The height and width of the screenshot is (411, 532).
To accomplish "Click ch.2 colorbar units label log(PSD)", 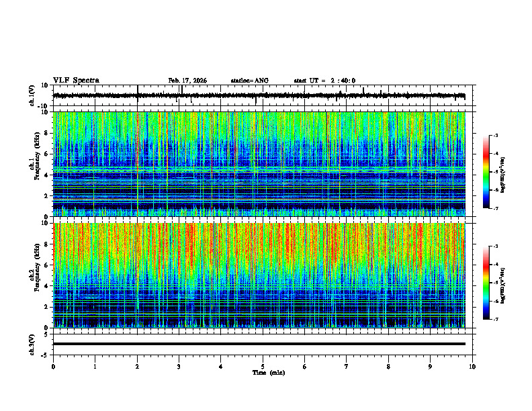I will tap(503, 285).
